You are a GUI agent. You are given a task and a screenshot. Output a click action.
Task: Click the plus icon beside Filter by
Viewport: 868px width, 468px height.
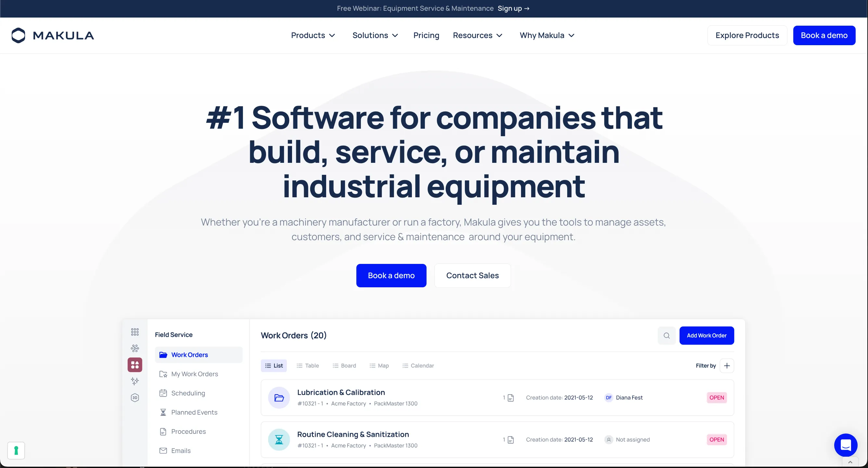pos(727,366)
